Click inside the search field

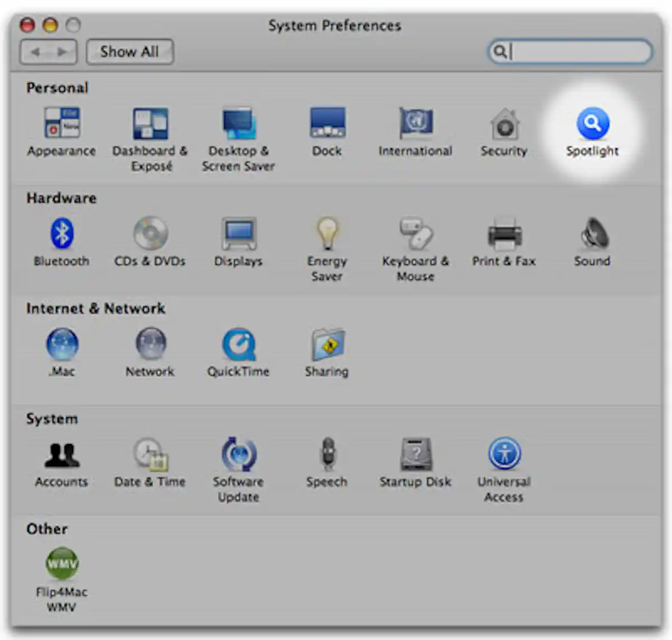pos(566,52)
